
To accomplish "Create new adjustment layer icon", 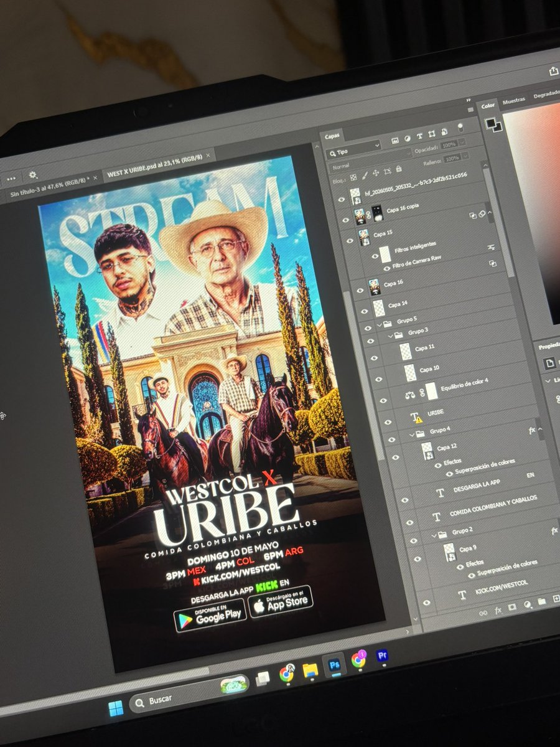I will pos(528,604).
